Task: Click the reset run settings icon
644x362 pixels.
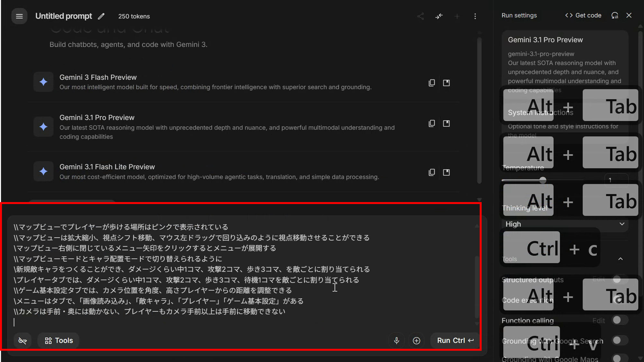Action: pos(615,15)
